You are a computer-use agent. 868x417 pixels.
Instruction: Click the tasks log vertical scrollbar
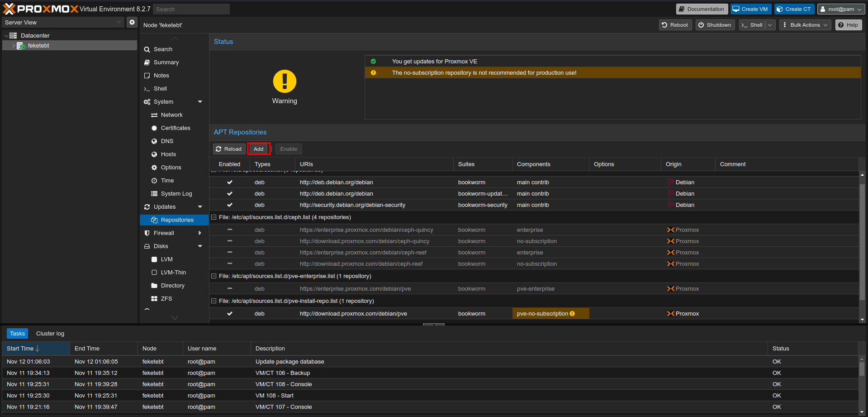pyautogui.click(x=862, y=369)
